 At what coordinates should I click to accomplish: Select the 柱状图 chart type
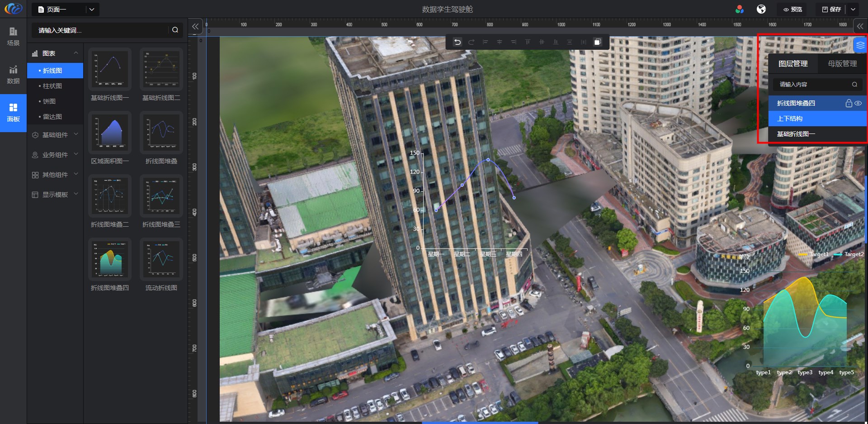pos(52,86)
